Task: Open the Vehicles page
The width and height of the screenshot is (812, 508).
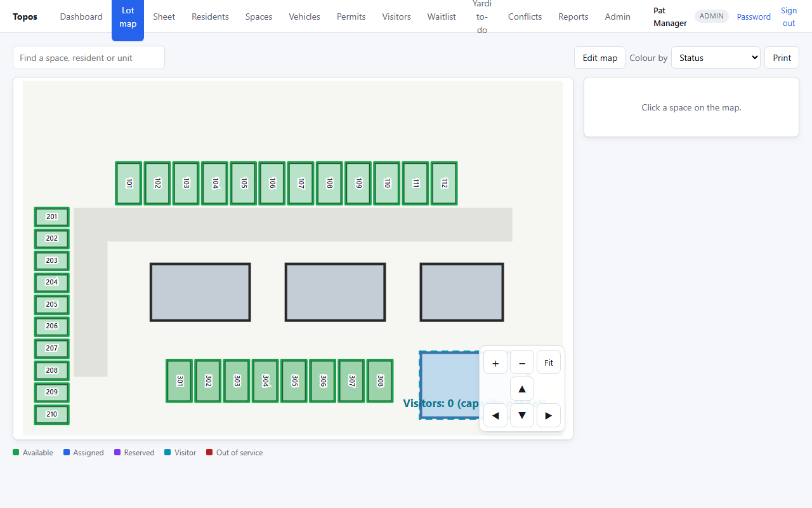Action: pos(304,17)
